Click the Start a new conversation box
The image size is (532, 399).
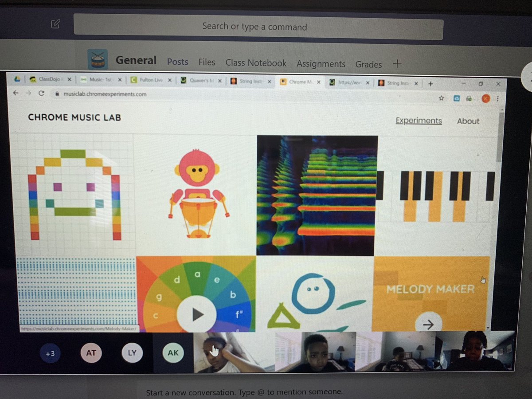[x=244, y=392]
